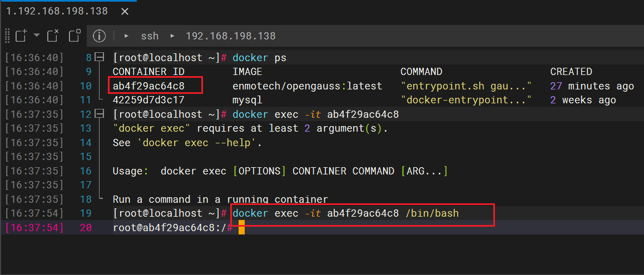Click line number 17 in the gutter
The image size is (644, 275).
tap(86, 185)
